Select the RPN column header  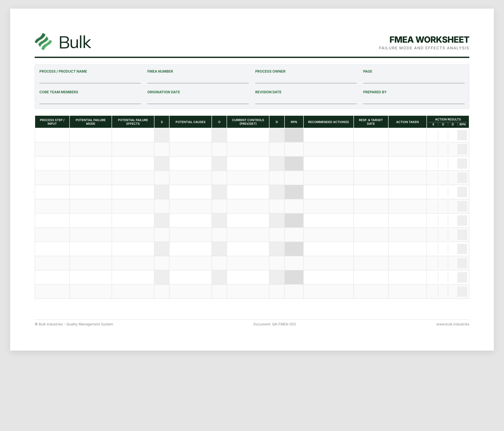tap(294, 122)
